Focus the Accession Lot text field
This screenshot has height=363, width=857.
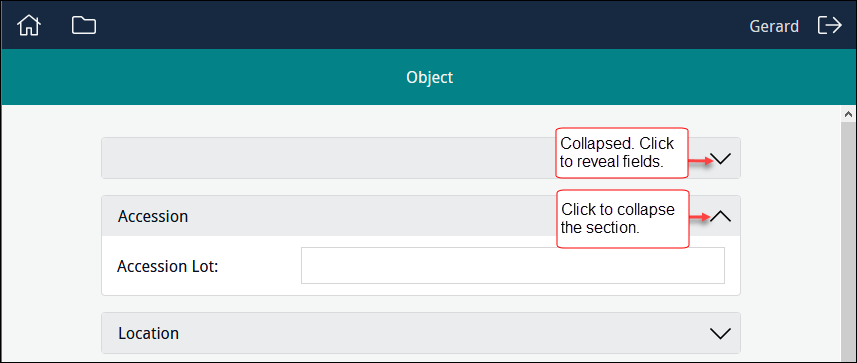pyautogui.click(x=513, y=266)
